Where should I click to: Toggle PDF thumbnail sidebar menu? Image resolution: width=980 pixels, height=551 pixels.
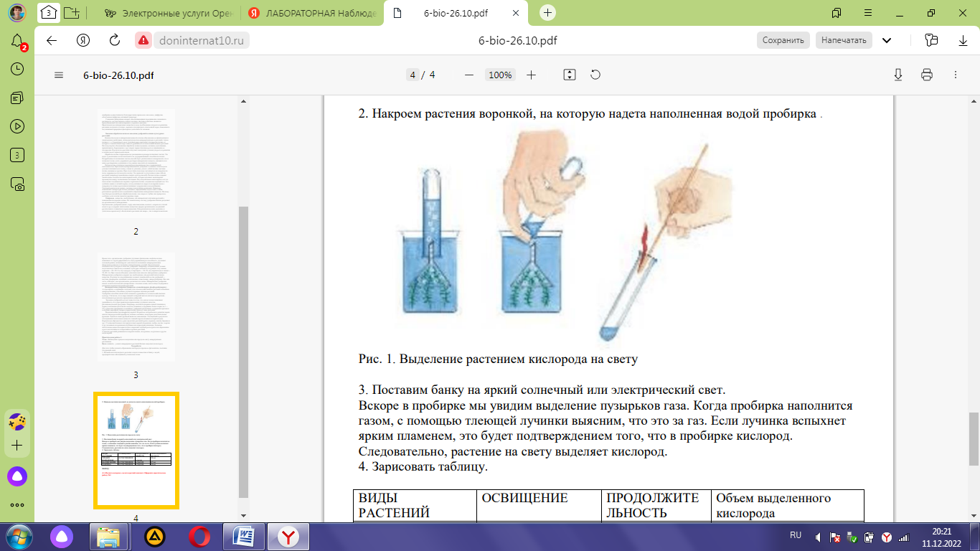59,75
